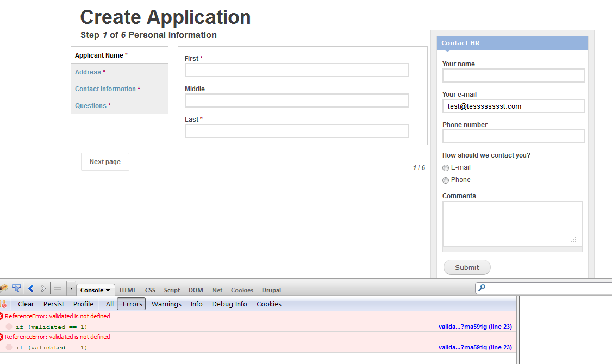This screenshot has width=612, height=364.
Task: Click the error count indicator icon
Action: click(4, 304)
